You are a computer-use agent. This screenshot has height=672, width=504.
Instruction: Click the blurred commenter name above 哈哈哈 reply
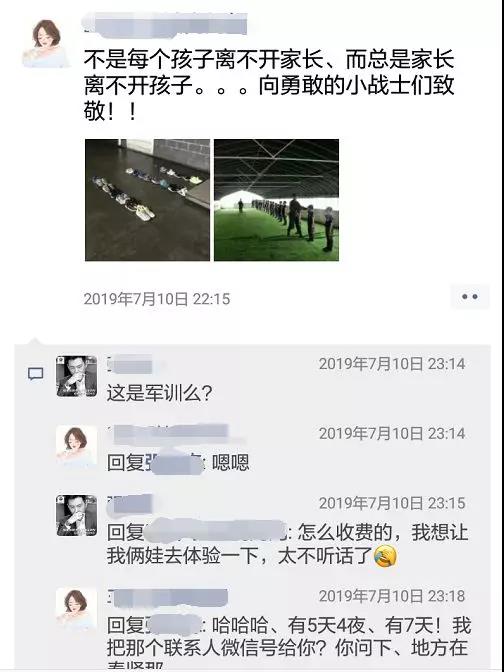(x=168, y=597)
